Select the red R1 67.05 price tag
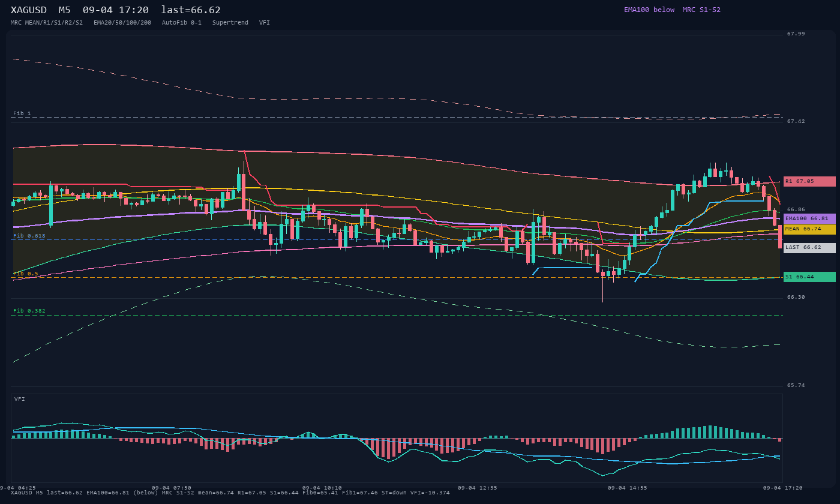Image resolution: width=840 pixels, height=504 pixels. coord(809,181)
